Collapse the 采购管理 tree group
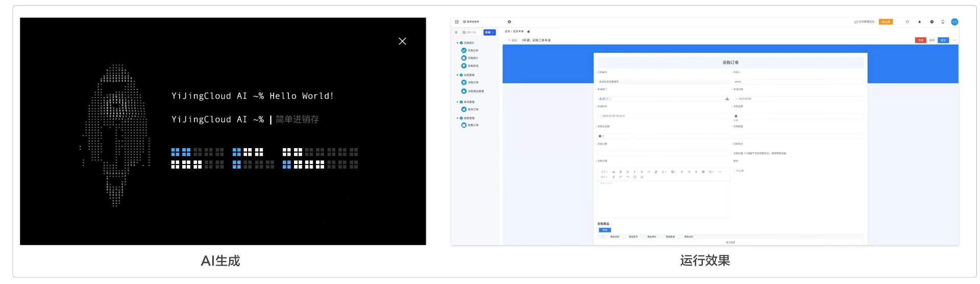The height and width of the screenshot is (284, 980). (457, 75)
